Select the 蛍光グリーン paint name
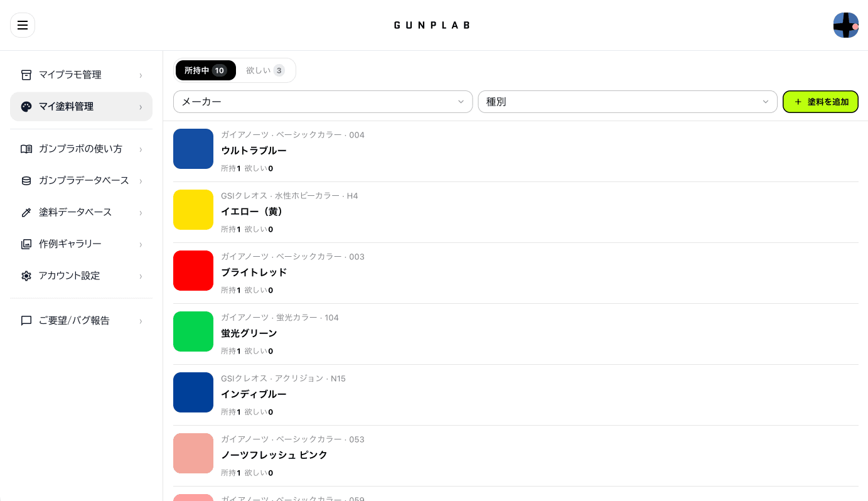868x501 pixels. (249, 333)
